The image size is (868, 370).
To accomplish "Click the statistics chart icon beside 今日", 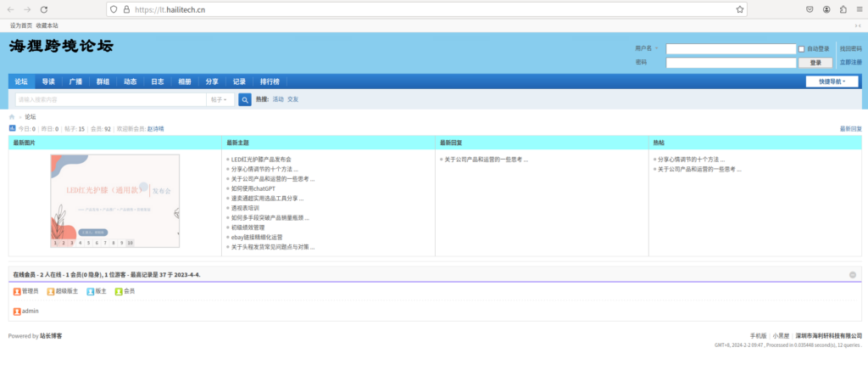I will coord(12,128).
